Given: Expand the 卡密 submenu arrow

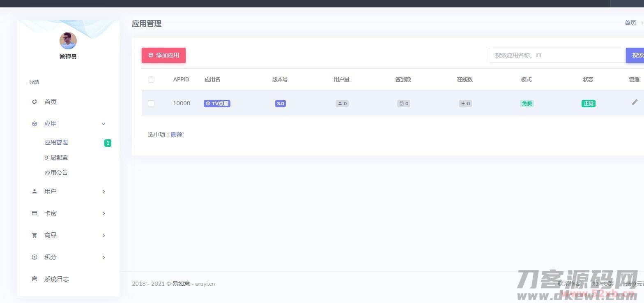Looking at the screenshot, I should (103, 213).
